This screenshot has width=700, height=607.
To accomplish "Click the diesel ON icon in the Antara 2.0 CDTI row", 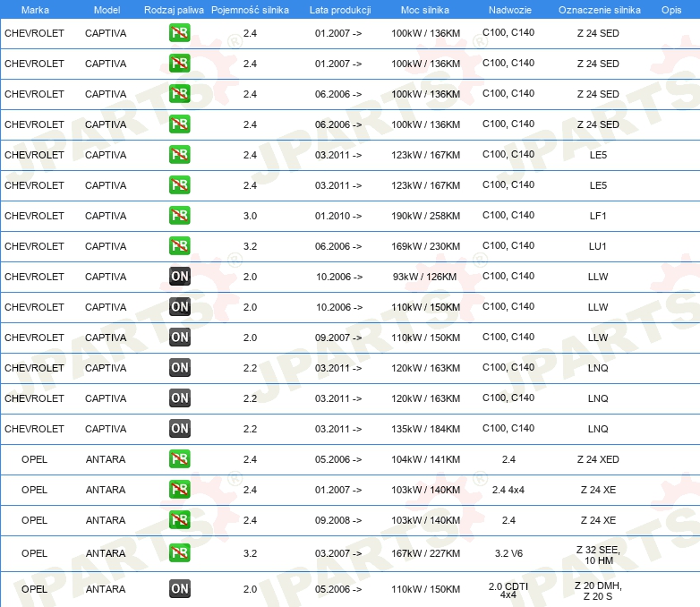I will click(179, 589).
